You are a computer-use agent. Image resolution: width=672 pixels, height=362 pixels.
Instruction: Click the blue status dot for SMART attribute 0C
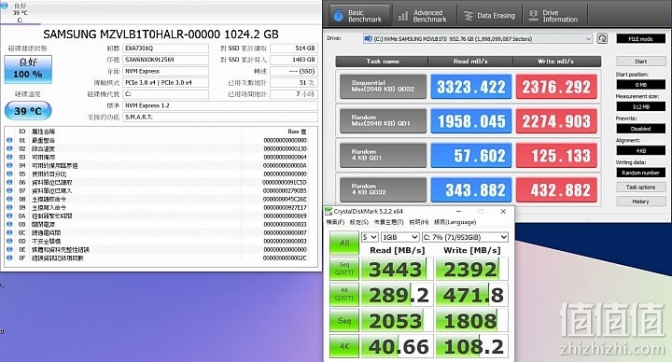click(10, 233)
